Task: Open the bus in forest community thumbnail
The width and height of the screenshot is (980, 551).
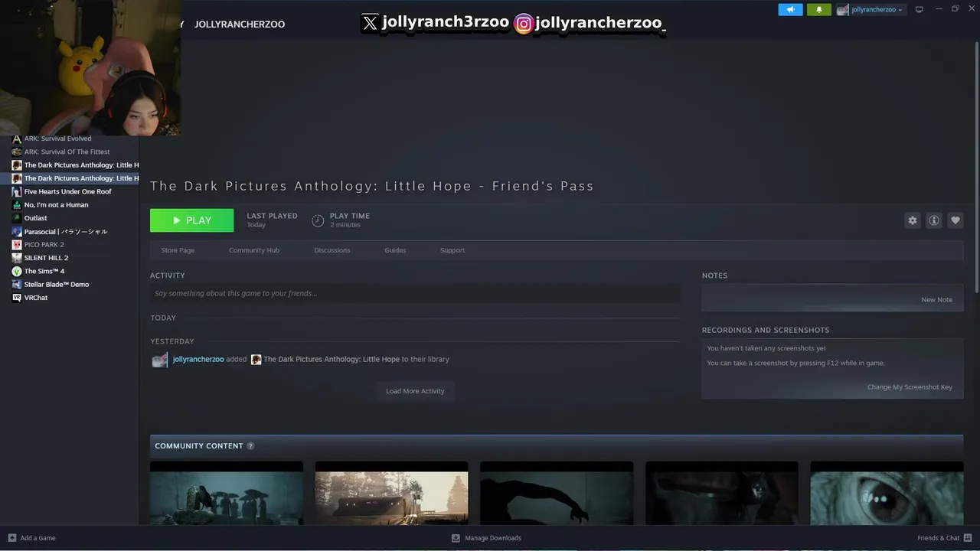Action: (391, 494)
